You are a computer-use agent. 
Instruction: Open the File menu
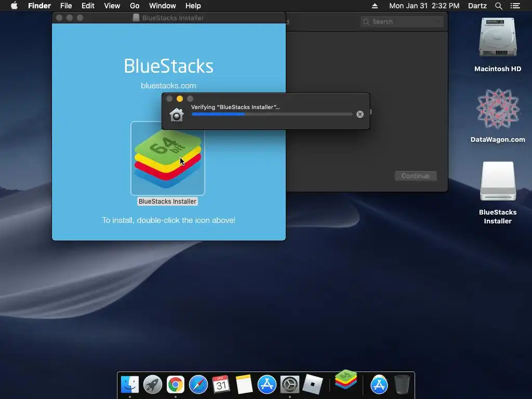pyautogui.click(x=66, y=6)
